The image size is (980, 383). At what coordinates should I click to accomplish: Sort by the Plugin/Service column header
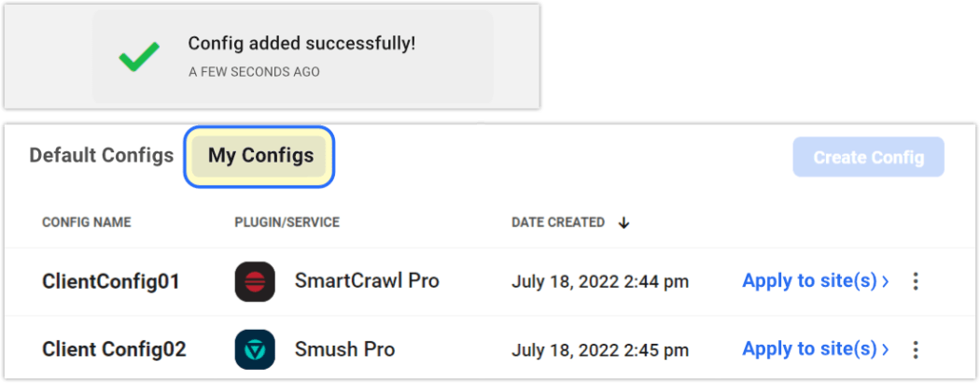coord(287,222)
